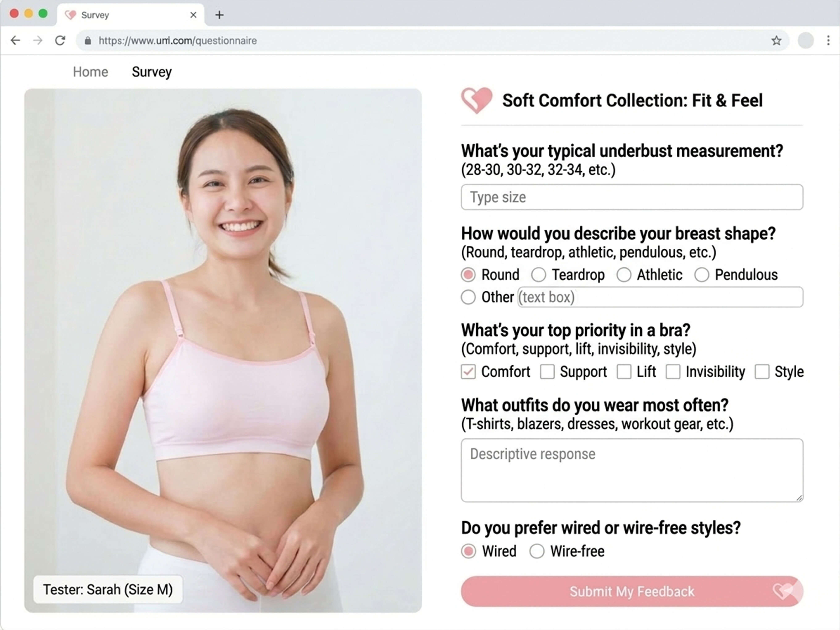
Task: Open the Survey navigation item
Action: pos(152,72)
